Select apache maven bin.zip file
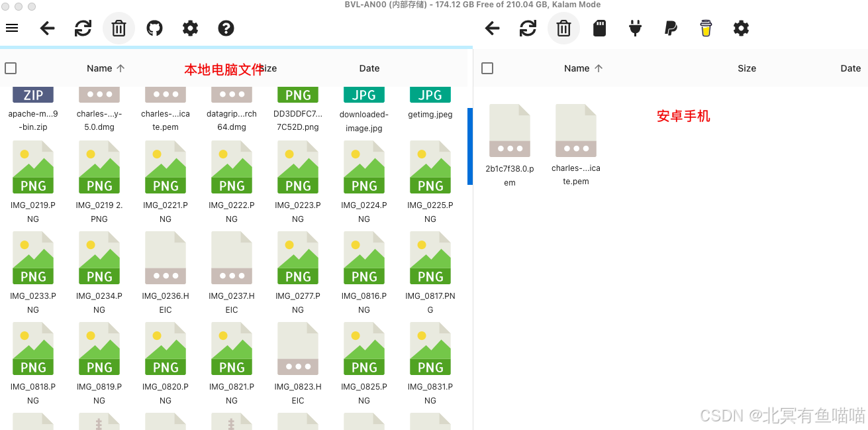Screen dimensions: 868x430 [33, 110]
